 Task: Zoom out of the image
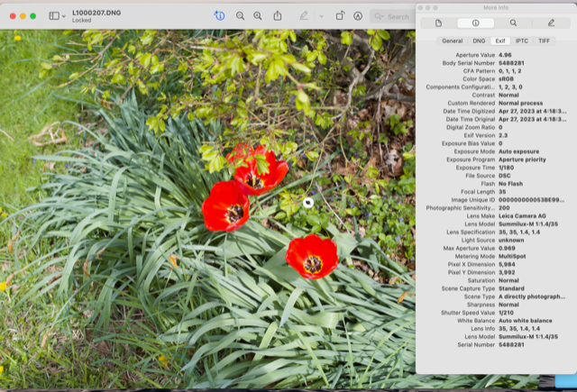point(241,15)
